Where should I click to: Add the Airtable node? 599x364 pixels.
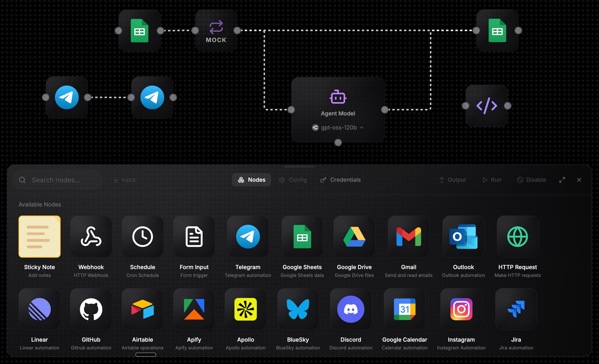tap(143, 309)
